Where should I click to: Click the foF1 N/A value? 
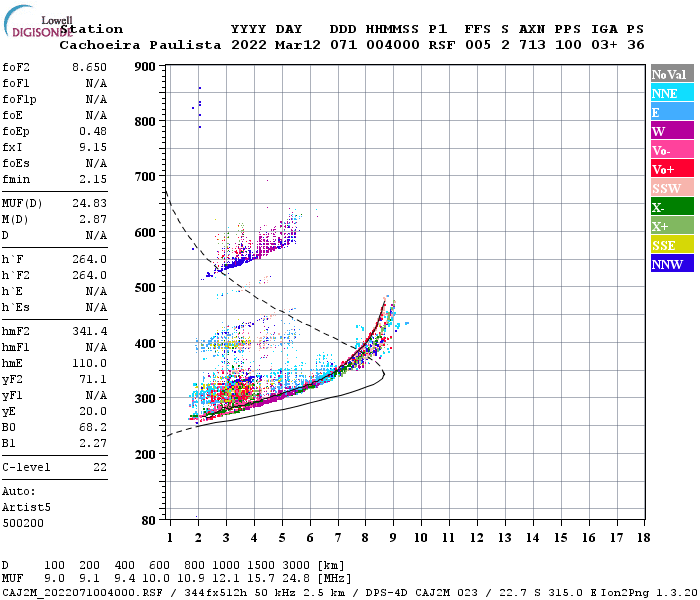click(x=96, y=83)
